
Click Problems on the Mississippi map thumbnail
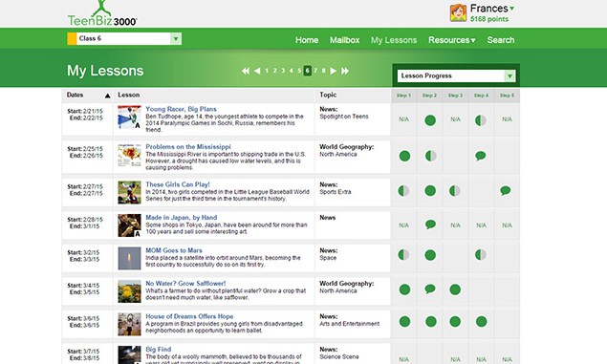[129, 155]
